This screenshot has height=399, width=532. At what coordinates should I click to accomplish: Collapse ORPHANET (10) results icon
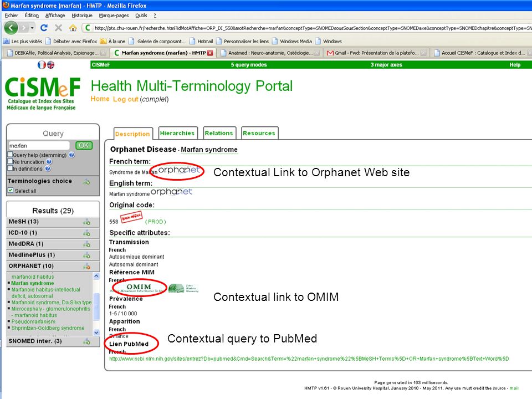86,267
